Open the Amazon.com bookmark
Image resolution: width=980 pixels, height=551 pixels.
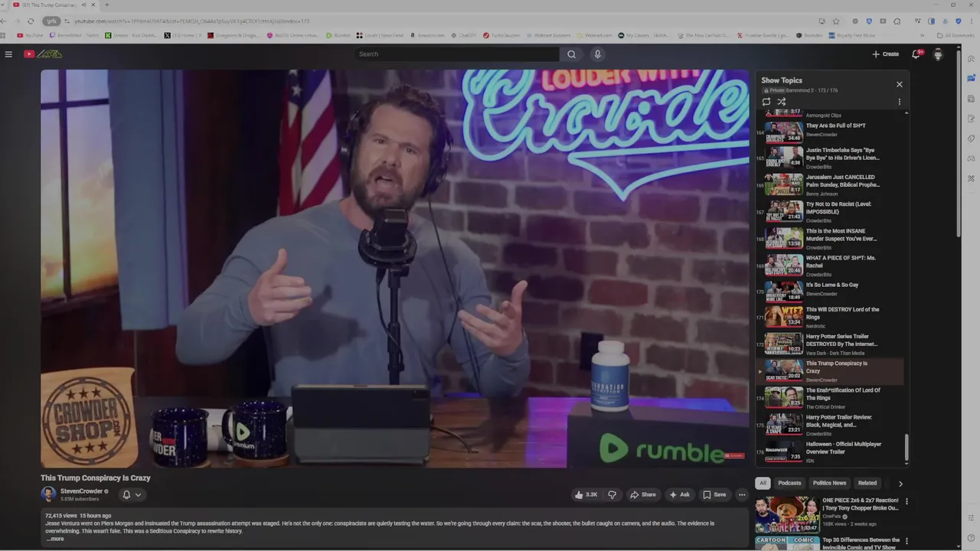click(x=426, y=35)
